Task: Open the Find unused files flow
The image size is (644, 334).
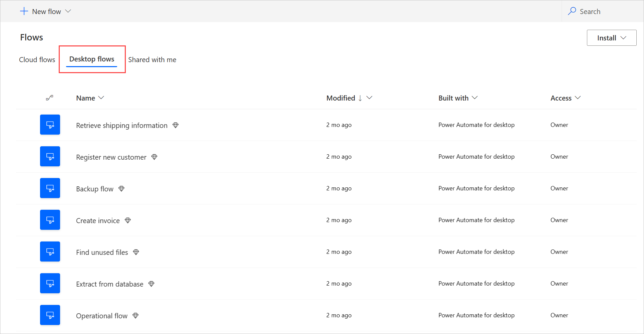Action: point(102,252)
